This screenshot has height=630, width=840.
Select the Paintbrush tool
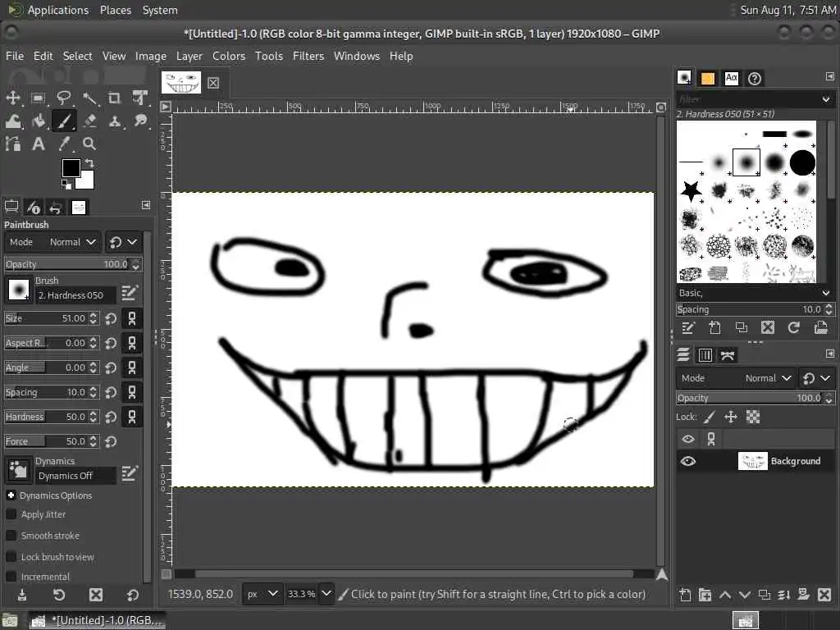64,121
